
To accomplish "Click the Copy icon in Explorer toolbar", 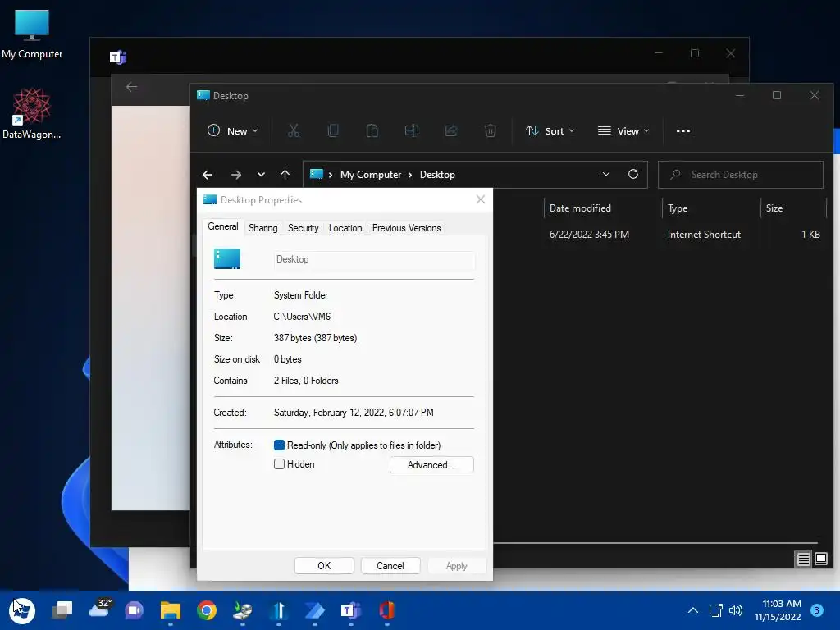I will click(x=333, y=130).
